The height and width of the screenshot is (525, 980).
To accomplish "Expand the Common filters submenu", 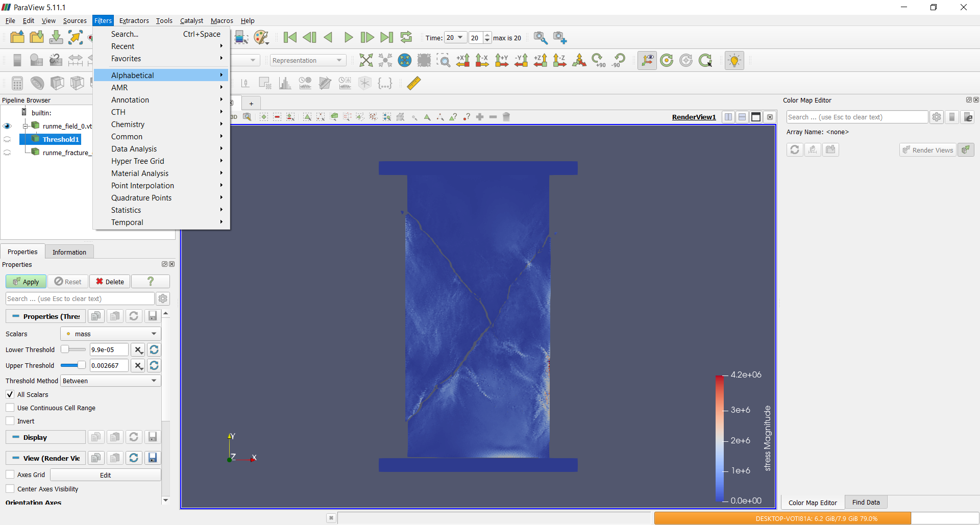I will tap(161, 137).
